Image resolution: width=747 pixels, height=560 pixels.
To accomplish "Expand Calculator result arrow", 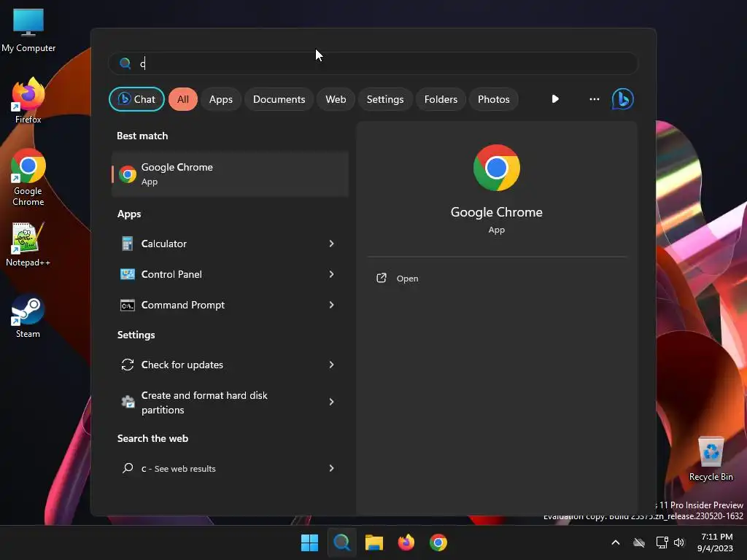I will [332, 244].
